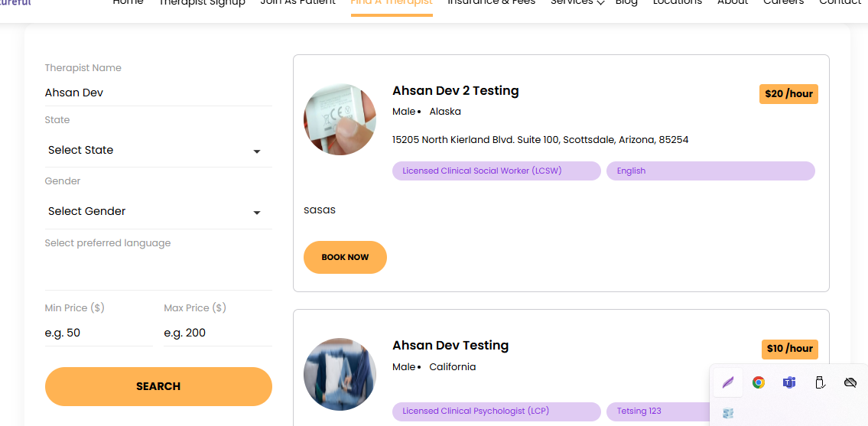Click the safely remove USB hardware icon

819,382
